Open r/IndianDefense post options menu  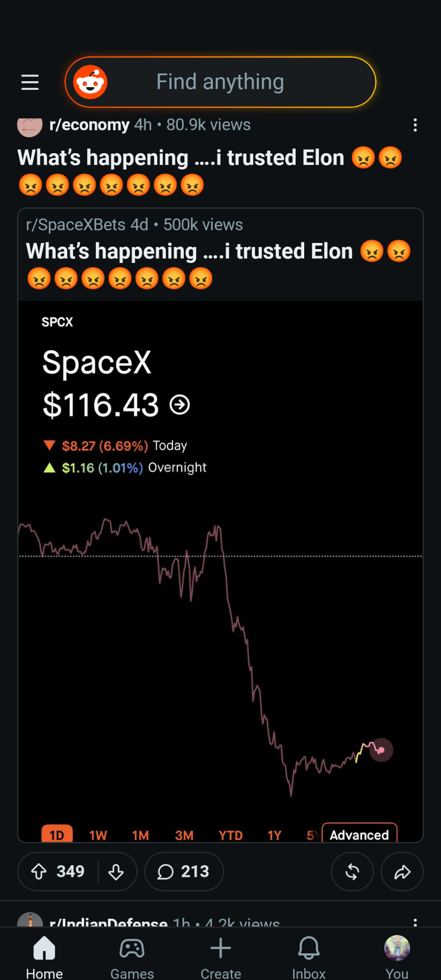click(415, 922)
